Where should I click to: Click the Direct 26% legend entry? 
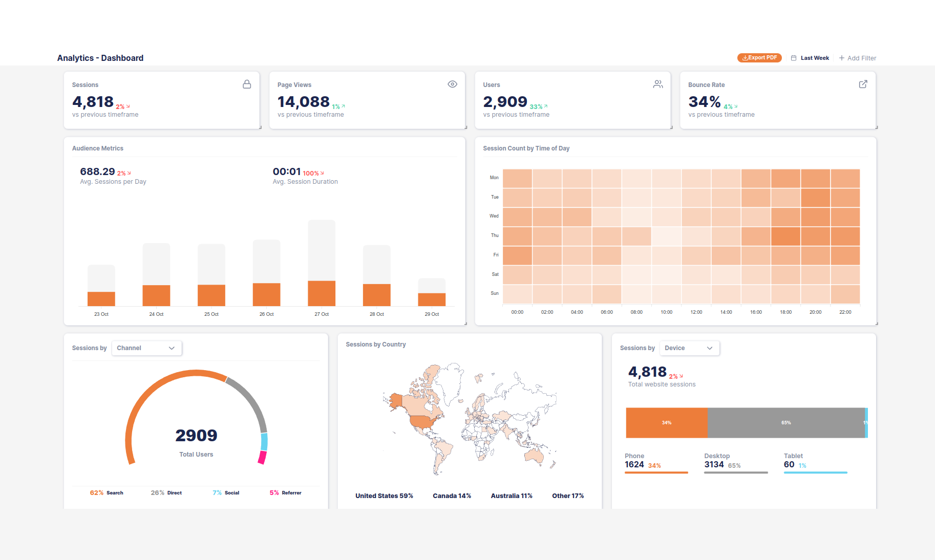166,493
